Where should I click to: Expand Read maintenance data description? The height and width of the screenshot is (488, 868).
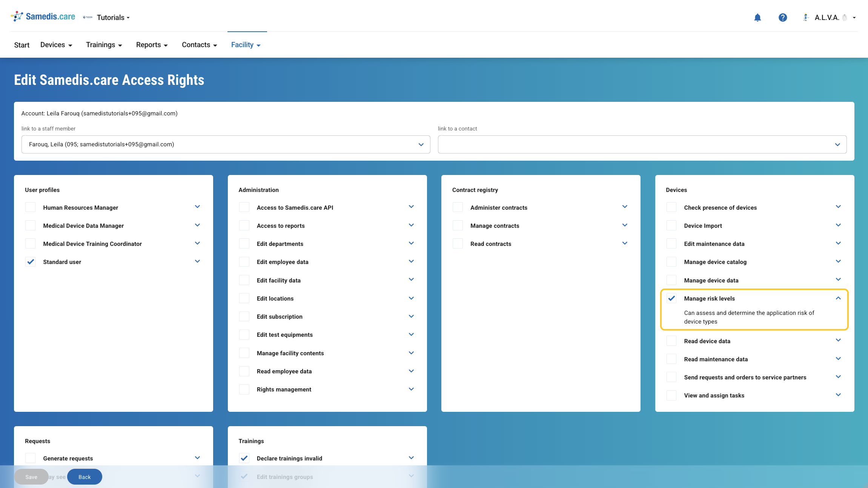click(838, 359)
